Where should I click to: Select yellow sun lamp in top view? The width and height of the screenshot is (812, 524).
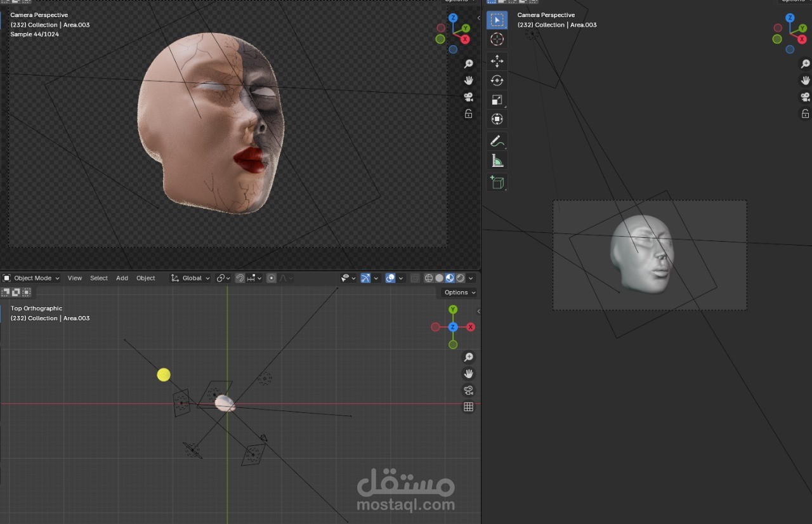click(164, 375)
